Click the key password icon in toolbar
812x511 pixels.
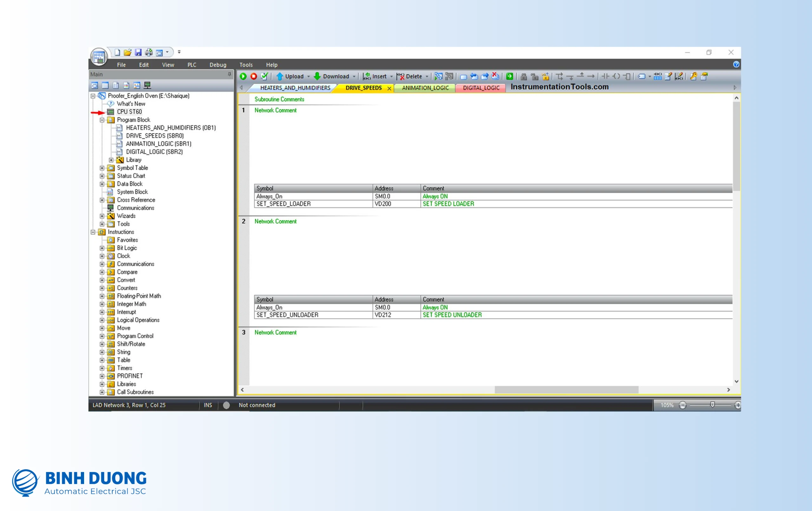[693, 76]
